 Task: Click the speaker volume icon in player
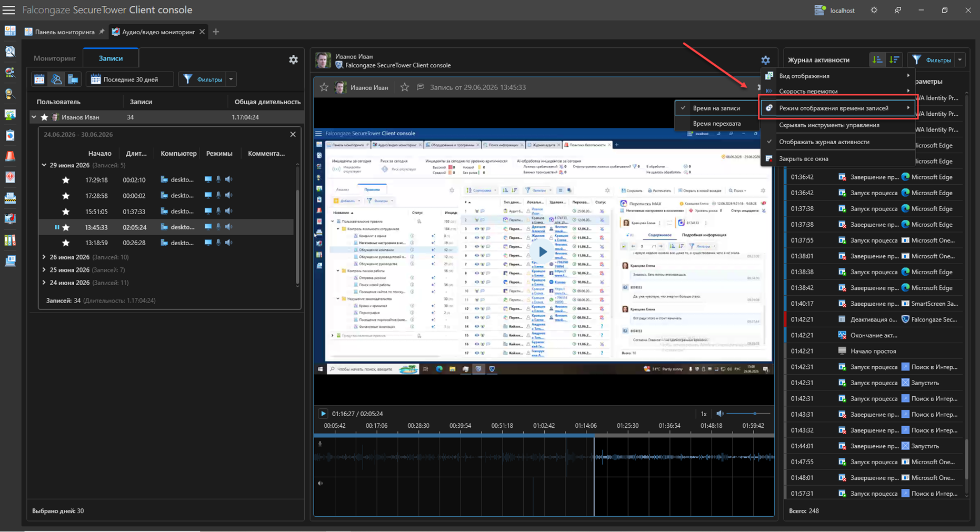click(720, 414)
